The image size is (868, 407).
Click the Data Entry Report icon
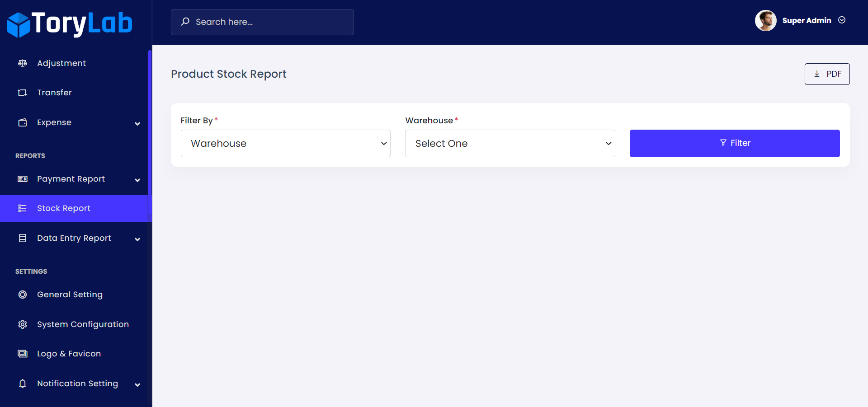coord(22,238)
